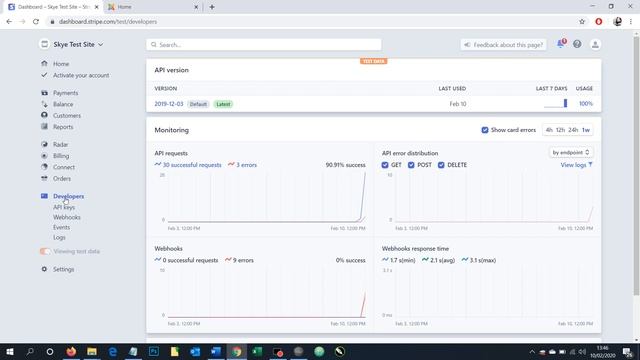Open Photoshop from the taskbar
Screen dimensions: 640x360
[154, 351]
